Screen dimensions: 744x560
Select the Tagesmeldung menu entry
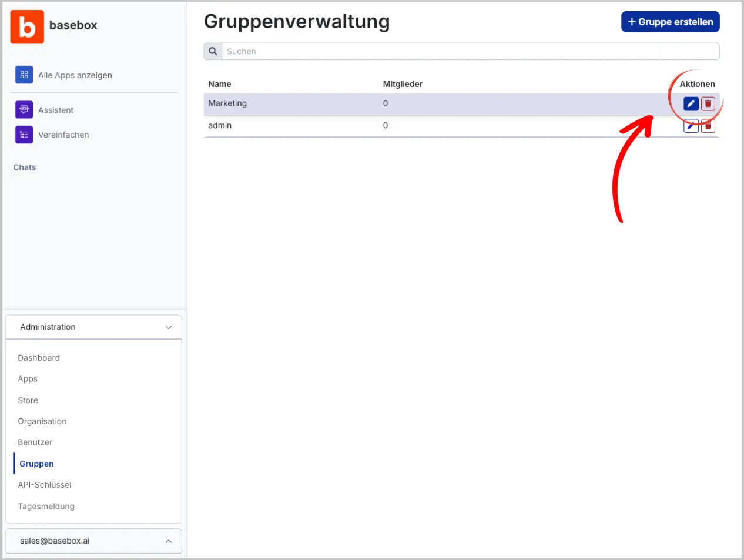tap(46, 507)
